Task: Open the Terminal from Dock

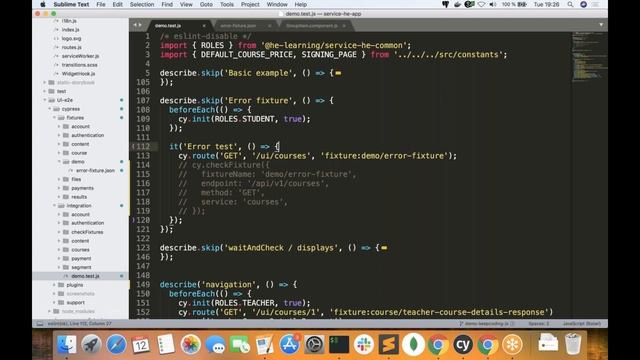Action: 339,344
